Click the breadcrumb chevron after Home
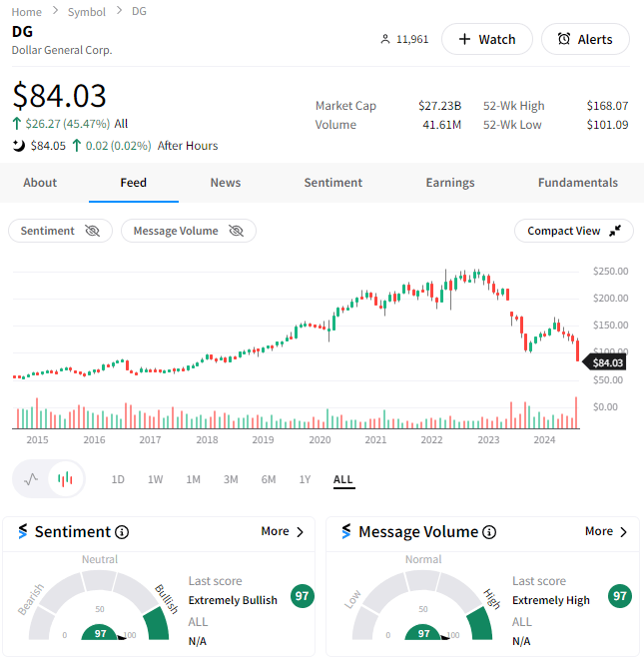The width and height of the screenshot is (644, 661). click(x=55, y=11)
